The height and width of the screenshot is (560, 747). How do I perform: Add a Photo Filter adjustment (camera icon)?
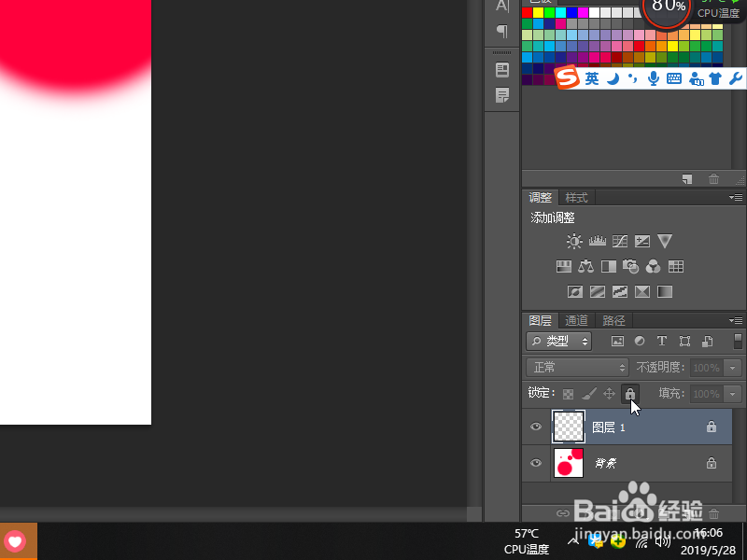pyautogui.click(x=631, y=266)
